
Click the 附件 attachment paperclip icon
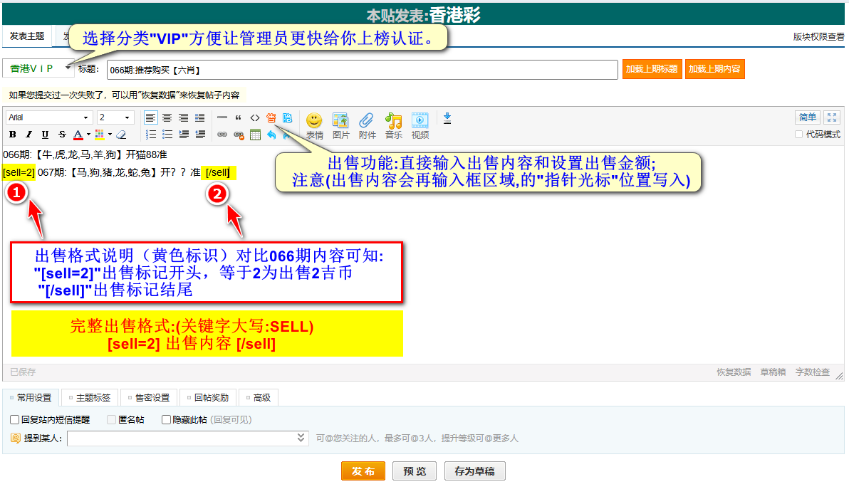pyautogui.click(x=367, y=125)
